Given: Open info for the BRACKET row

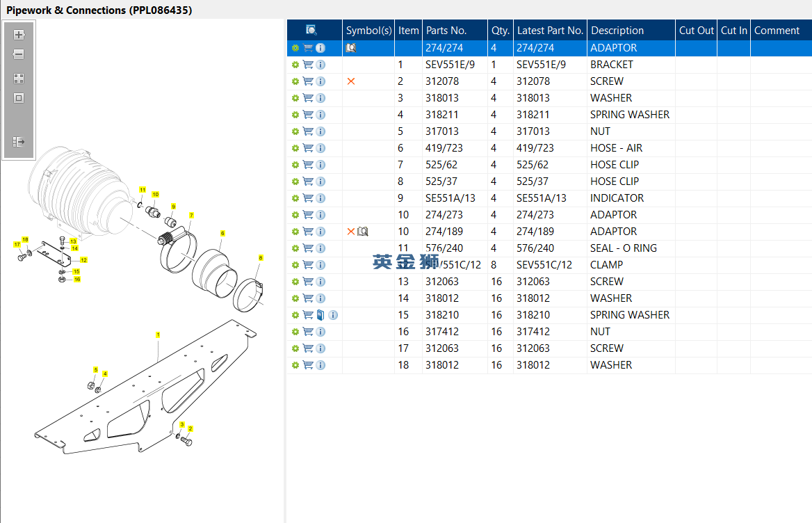Looking at the screenshot, I should pyautogui.click(x=320, y=65).
